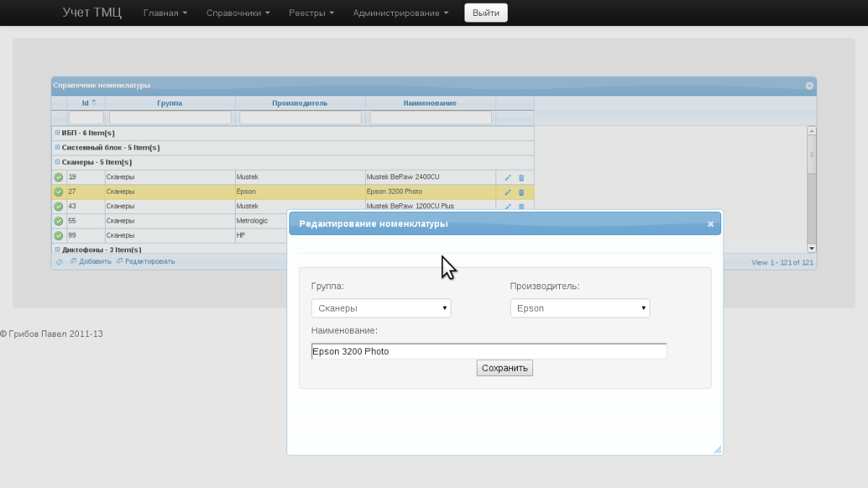Open the Справочники menu
868x488 pixels.
click(238, 13)
